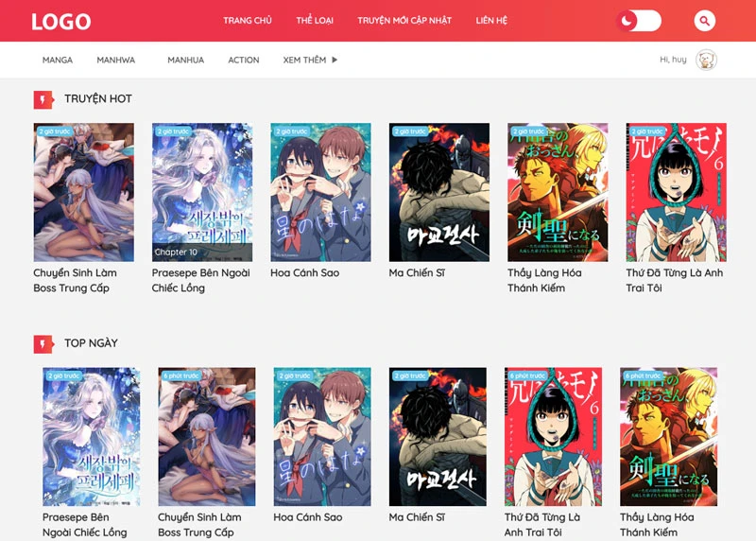
Task: Click the LOGO in the header
Action: [x=61, y=21]
